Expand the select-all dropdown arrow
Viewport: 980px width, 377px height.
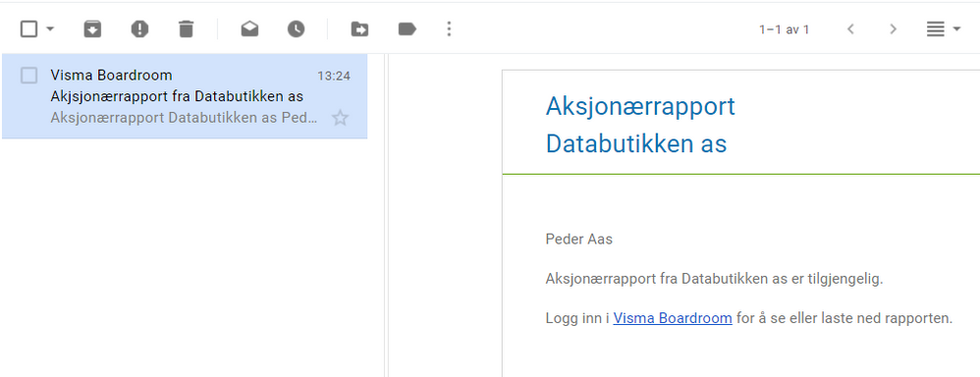tap(50, 28)
